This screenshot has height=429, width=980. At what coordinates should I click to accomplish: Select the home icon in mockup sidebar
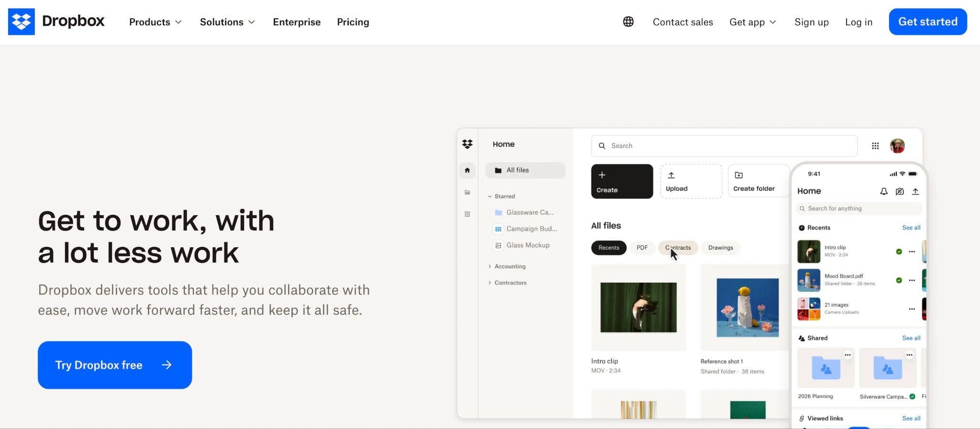click(x=468, y=170)
